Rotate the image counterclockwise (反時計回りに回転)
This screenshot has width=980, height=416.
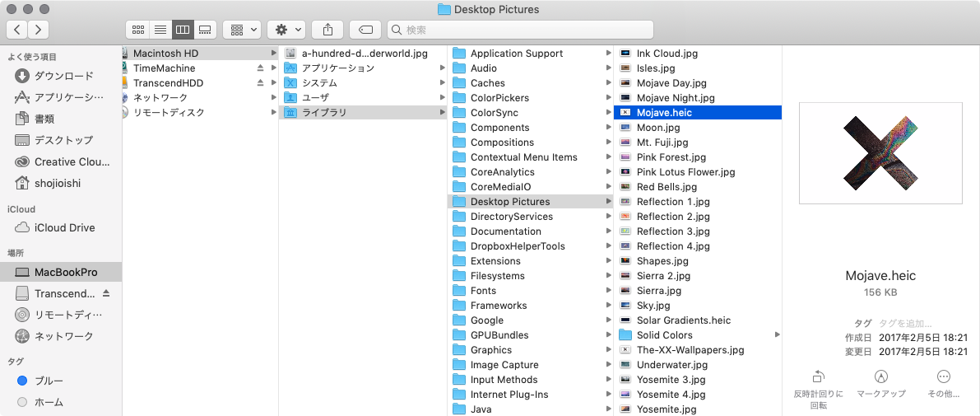[x=818, y=389]
